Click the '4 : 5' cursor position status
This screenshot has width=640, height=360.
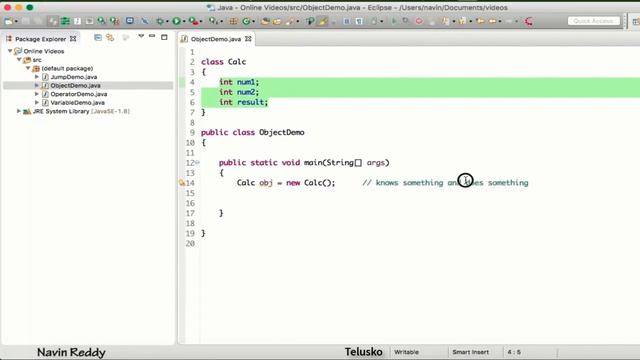pyautogui.click(x=514, y=352)
